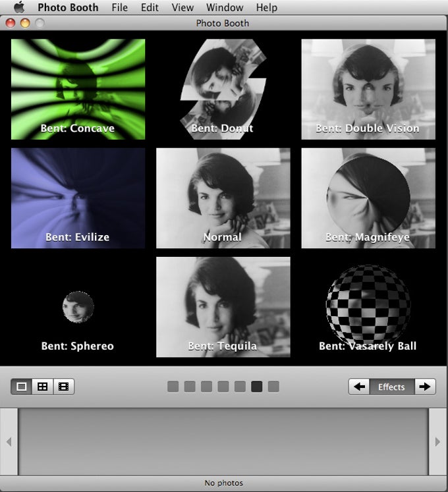Open the View menu

pyautogui.click(x=182, y=7)
